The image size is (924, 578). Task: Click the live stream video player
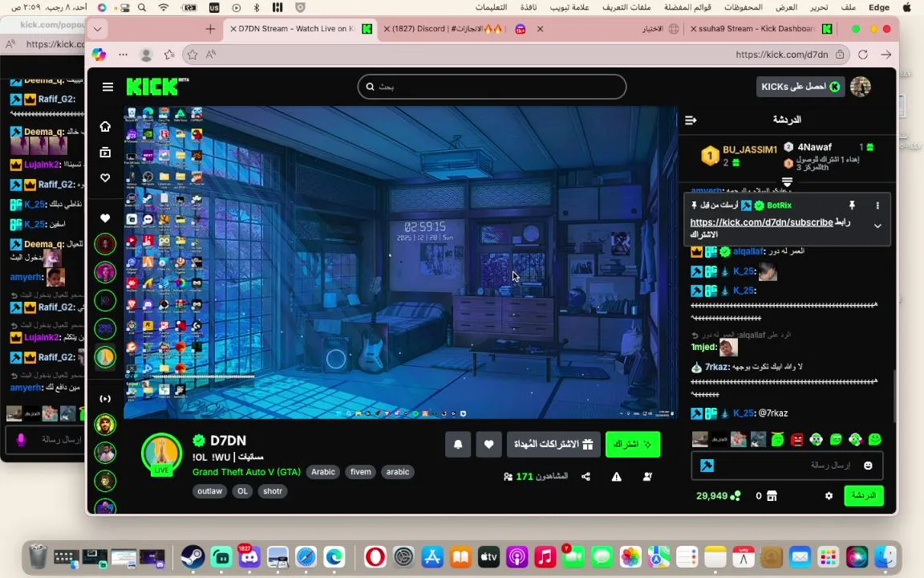pos(400,263)
